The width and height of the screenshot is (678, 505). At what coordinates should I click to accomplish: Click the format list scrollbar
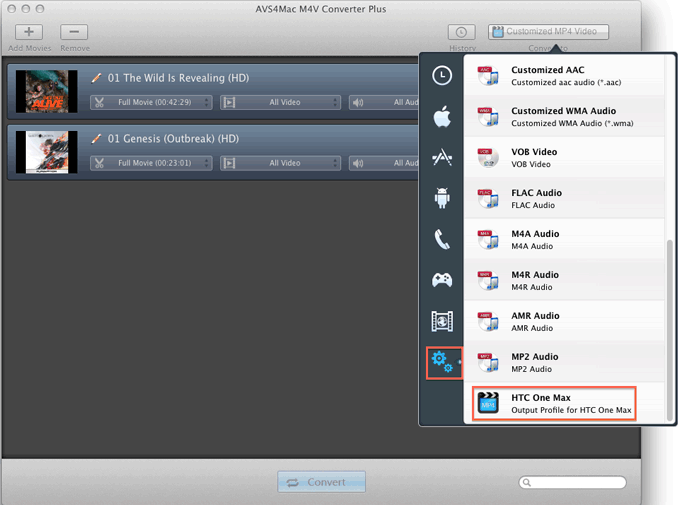click(670, 330)
